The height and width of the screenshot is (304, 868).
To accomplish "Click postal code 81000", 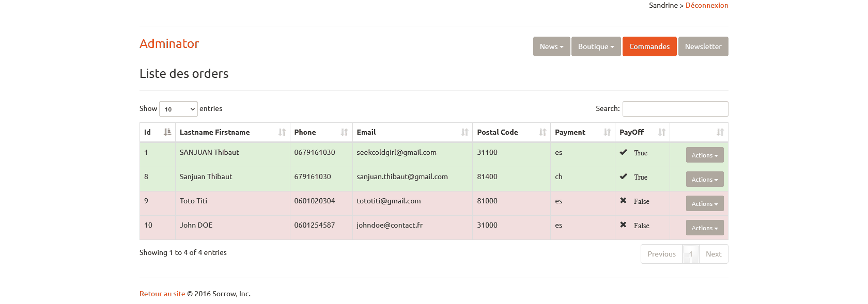I will [487, 201].
